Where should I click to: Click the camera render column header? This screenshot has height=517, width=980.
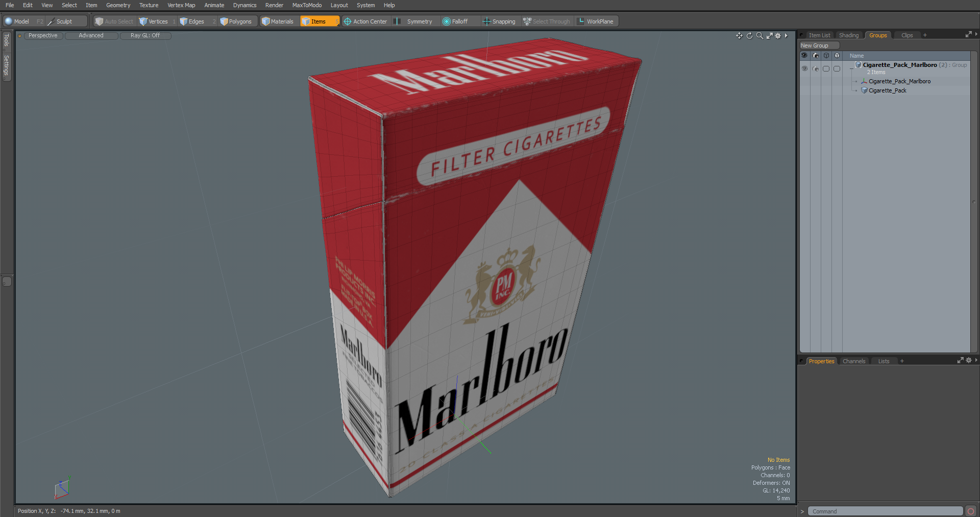click(816, 56)
